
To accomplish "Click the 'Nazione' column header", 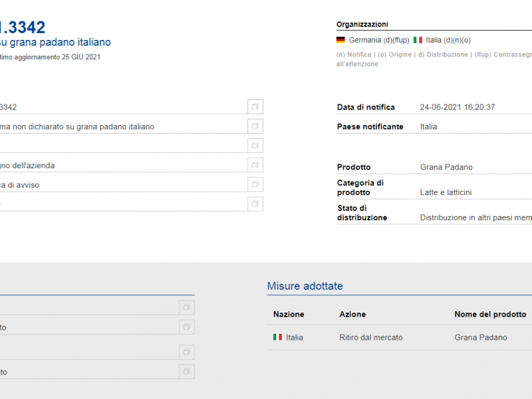I will (x=289, y=315).
